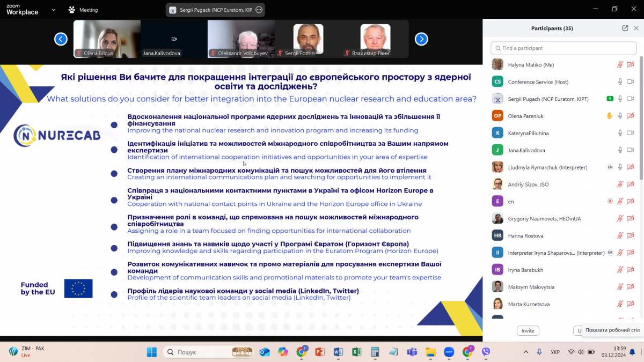The width and height of the screenshot is (644, 362).
Task: Click the screen-share icon next to Sergii Pugach
Action: pyautogui.click(x=609, y=98)
